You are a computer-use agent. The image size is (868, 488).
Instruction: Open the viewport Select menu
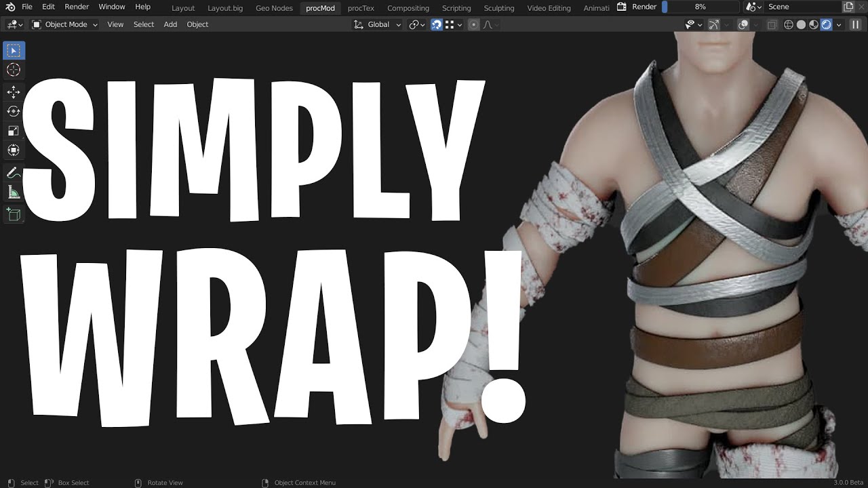tap(144, 24)
